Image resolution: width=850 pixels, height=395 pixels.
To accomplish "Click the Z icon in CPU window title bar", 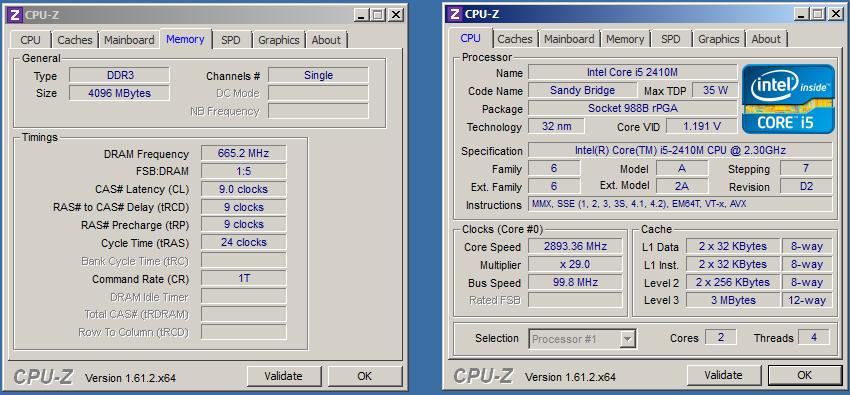I will click(x=455, y=14).
